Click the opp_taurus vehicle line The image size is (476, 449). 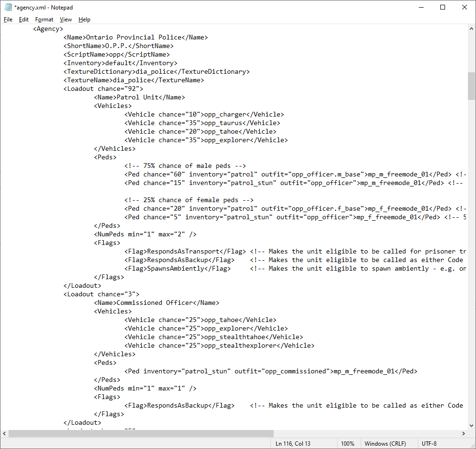coord(202,123)
